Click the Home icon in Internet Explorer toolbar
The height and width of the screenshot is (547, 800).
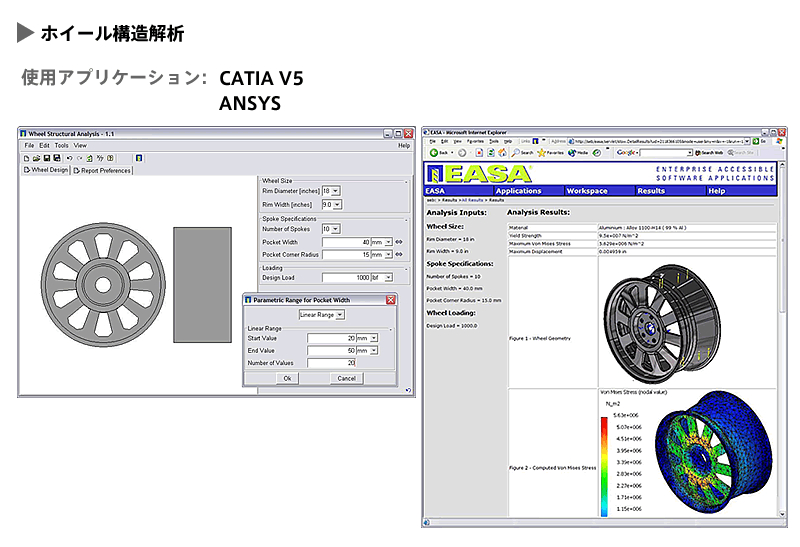click(503, 153)
